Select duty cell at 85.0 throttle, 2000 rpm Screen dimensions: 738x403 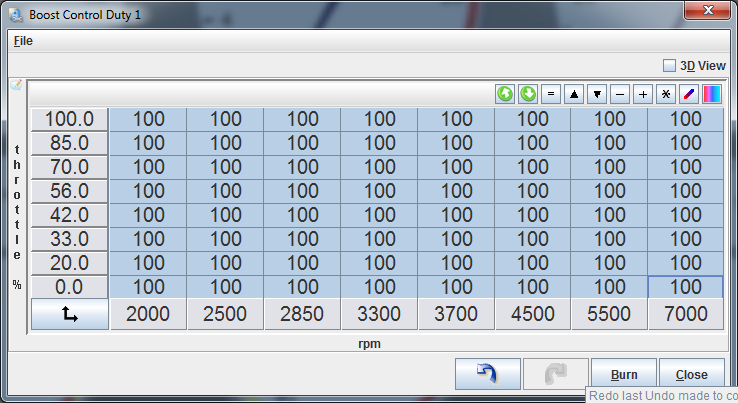click(148, 143)
